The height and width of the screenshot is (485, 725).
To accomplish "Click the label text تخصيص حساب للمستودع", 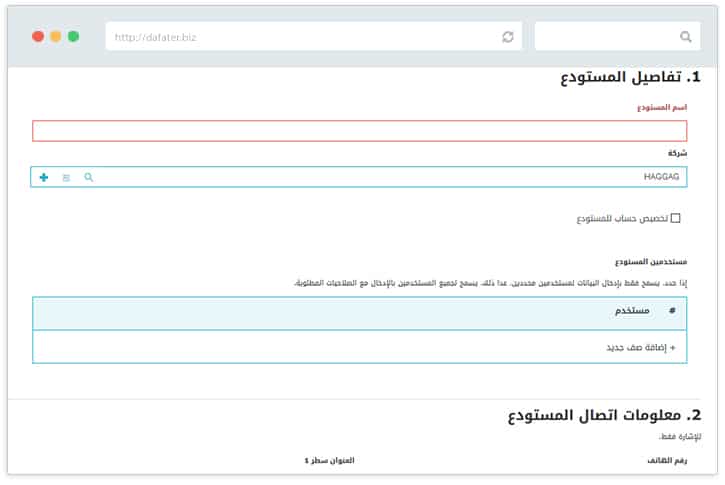I will 621,218.
